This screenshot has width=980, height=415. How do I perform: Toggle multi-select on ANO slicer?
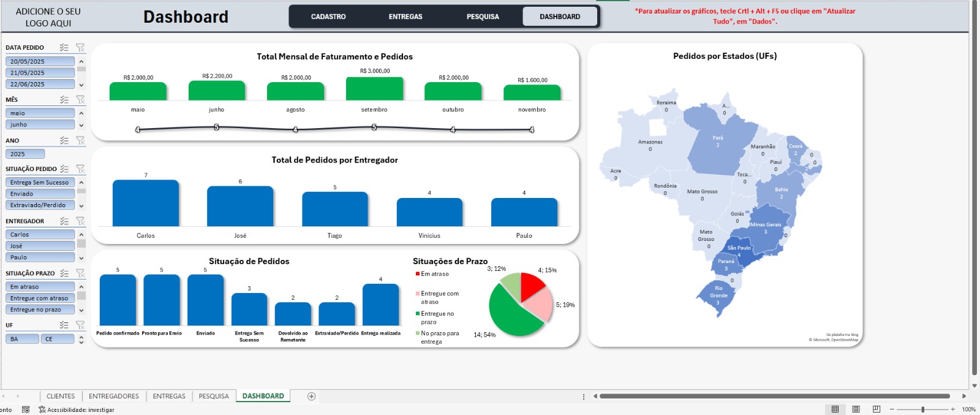[x=64, y=140]
